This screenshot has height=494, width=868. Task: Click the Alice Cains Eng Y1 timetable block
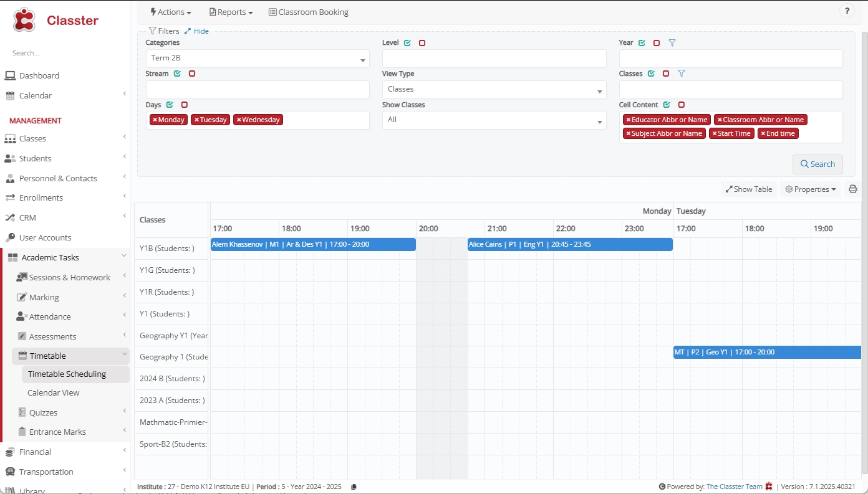click(569, 244)
